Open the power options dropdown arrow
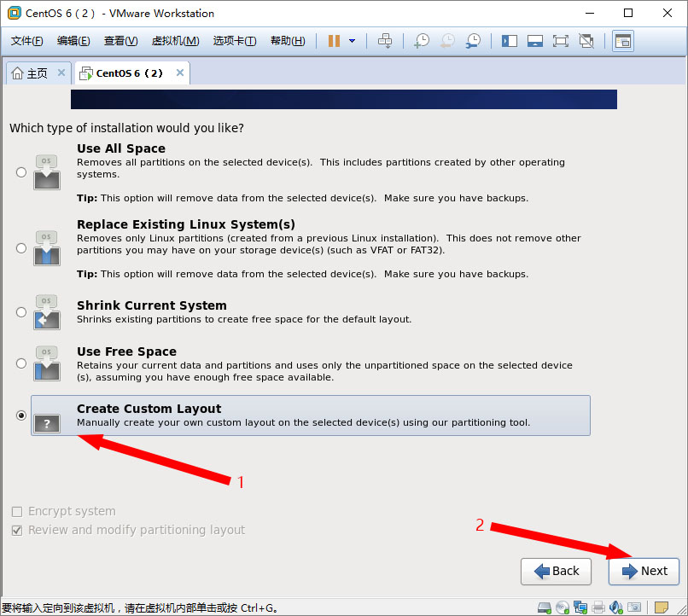The image size is (688, 616). click(352, 41)
